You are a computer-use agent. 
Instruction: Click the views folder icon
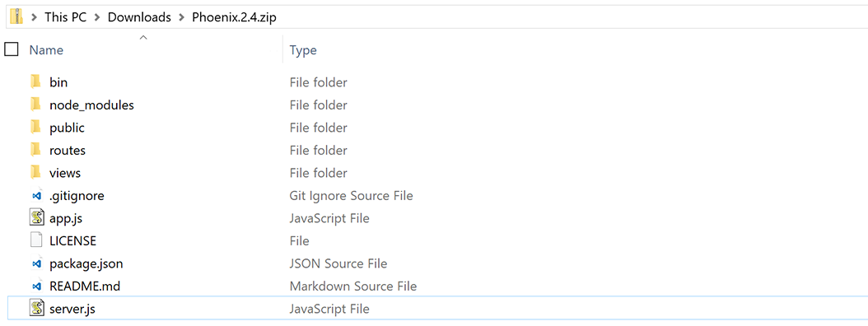[36, 173]
